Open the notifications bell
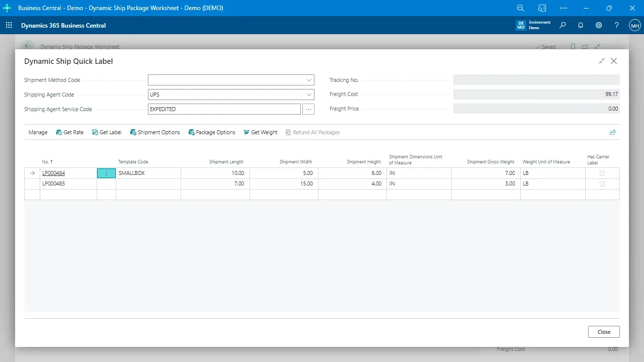 click(x=581, y=25)
